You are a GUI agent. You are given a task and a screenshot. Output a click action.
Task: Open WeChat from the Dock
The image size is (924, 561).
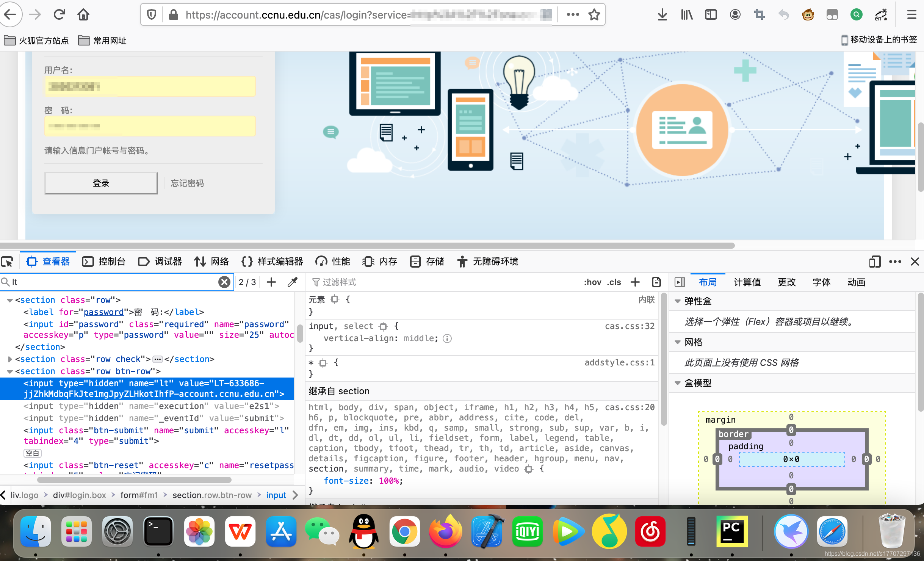point(322,531)
